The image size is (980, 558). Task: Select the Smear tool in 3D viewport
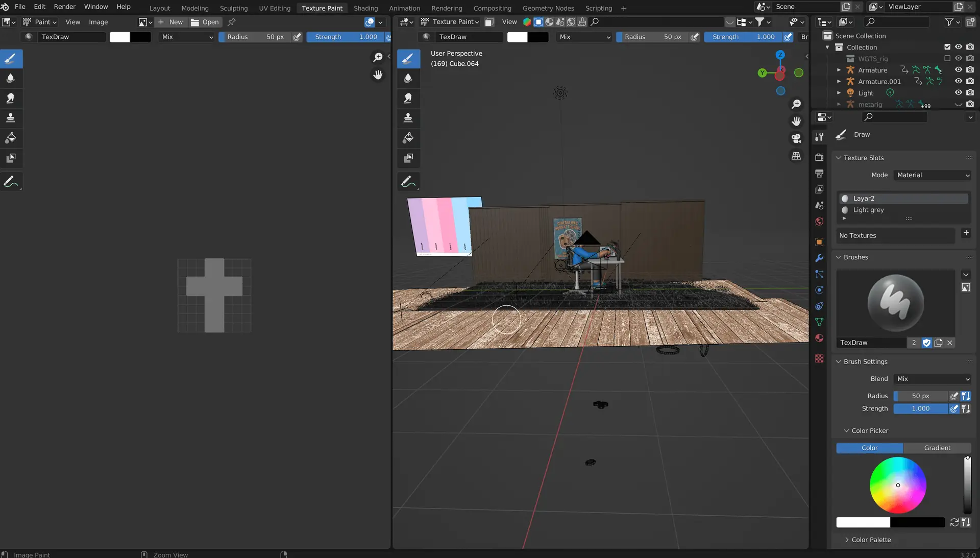coord(408,98)
